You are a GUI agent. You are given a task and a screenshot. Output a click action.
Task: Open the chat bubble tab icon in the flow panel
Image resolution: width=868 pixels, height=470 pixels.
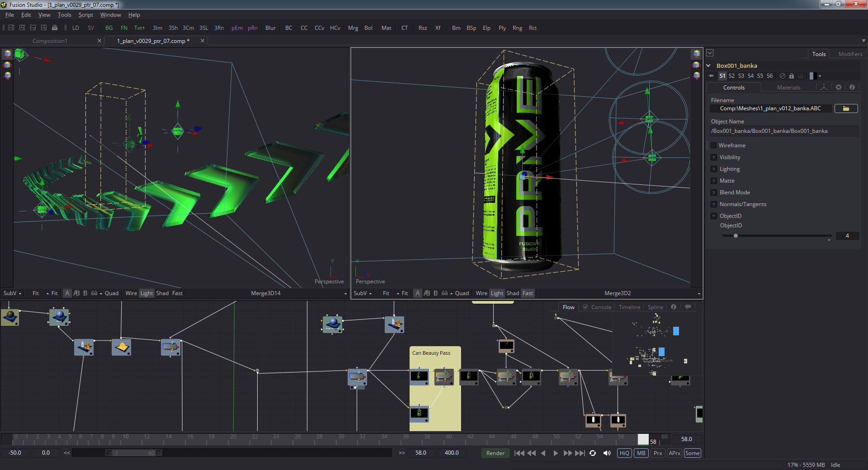pos(688,307)
